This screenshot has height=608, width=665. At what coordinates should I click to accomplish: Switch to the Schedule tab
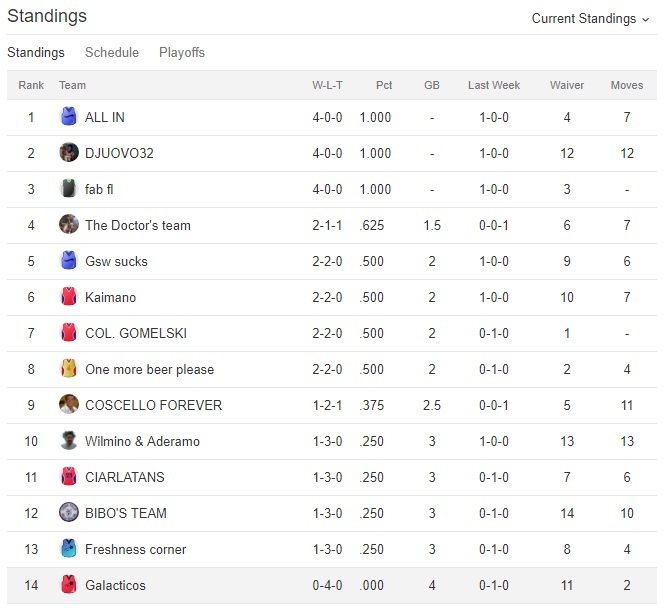pos(112,53)
